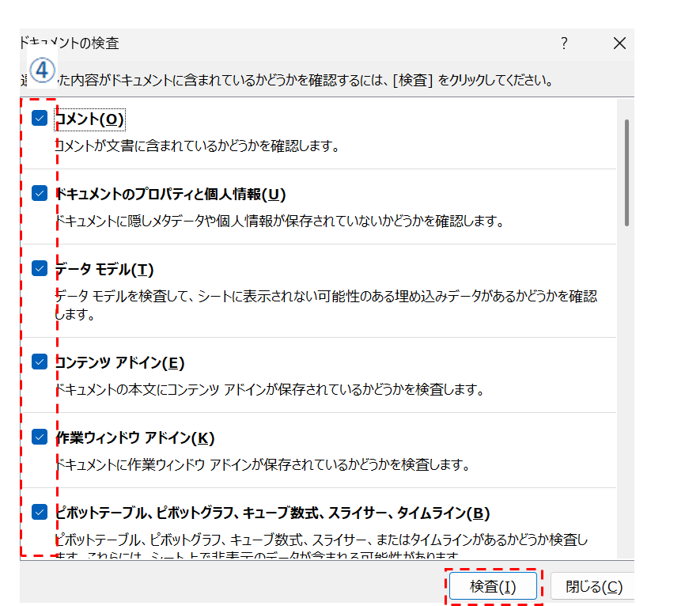The height and width of the screenshot is (606, 700).
Task: Uncheck the コメント checkbox
Action: [40, 119]
